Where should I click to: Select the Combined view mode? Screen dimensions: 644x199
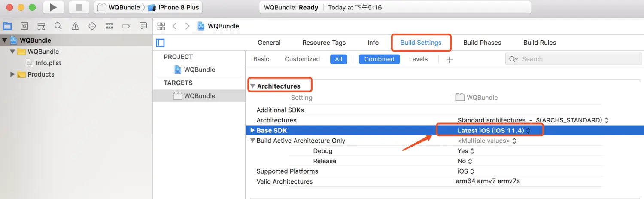pyautogui.click(x=380, y=59)
